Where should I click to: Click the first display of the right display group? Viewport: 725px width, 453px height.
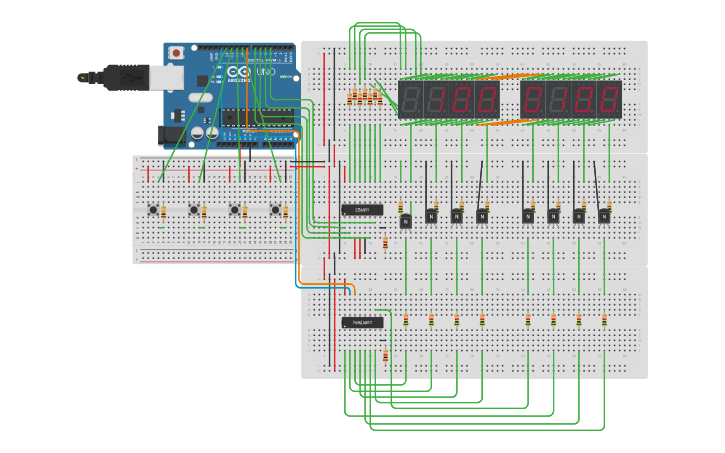click(533, 99)
